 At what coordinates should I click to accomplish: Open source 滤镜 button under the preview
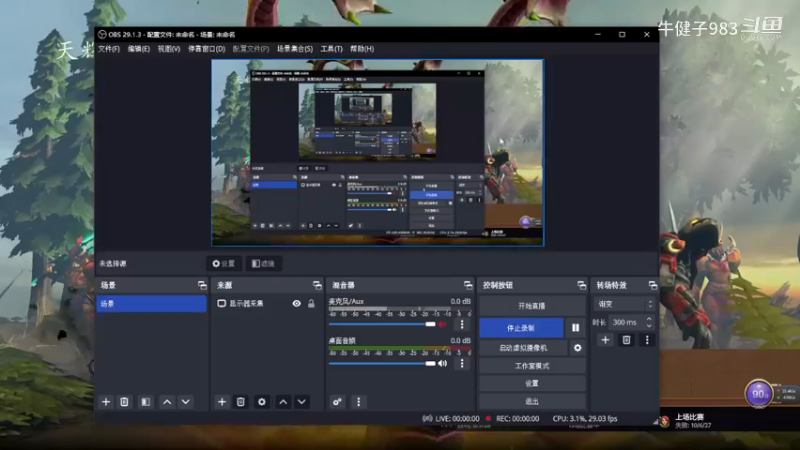pyautogui.click(x=263, y=264)
